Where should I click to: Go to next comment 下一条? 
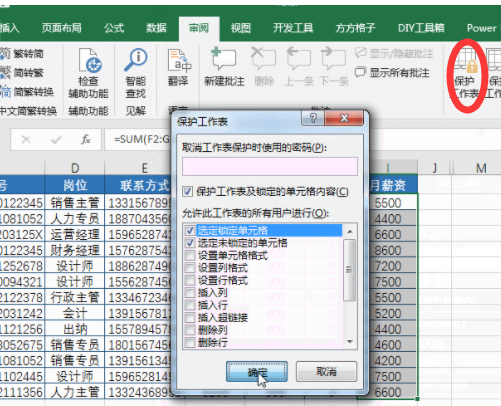[334, 67]
